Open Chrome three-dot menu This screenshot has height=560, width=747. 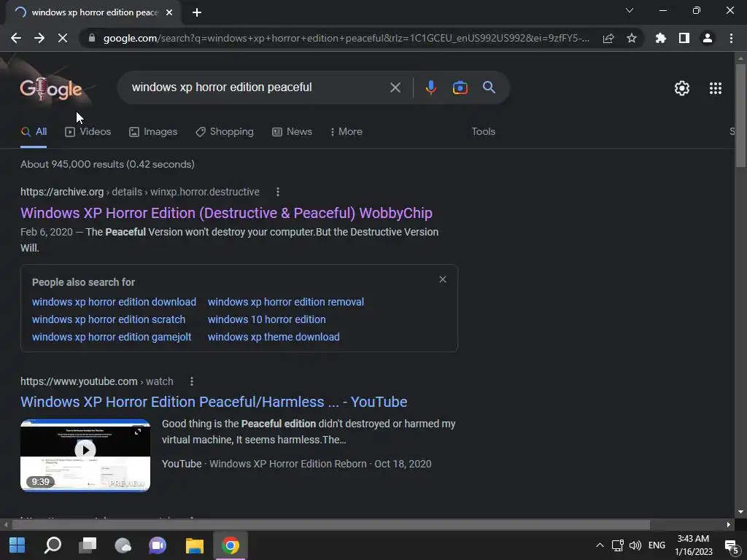point(731,38)
